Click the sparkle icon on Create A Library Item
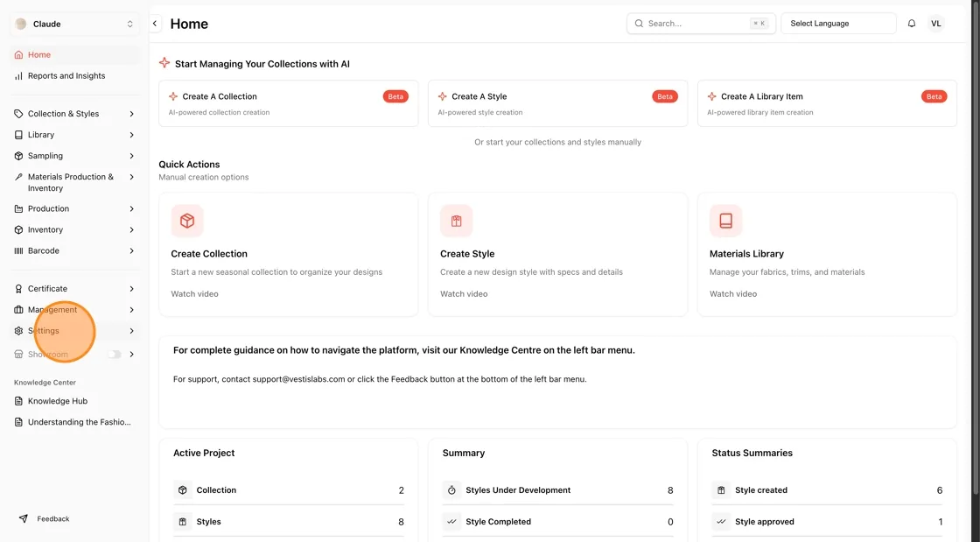 (x=712, y=96)
